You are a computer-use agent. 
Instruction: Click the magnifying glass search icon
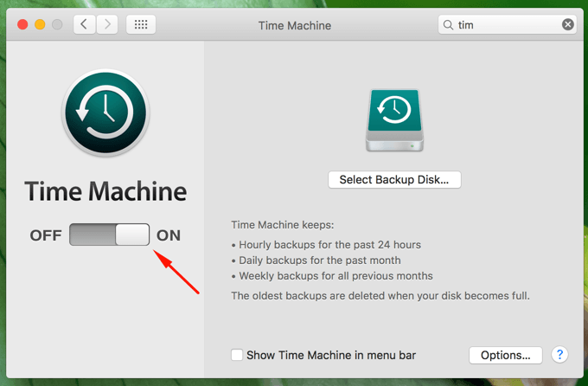(448, 25)
